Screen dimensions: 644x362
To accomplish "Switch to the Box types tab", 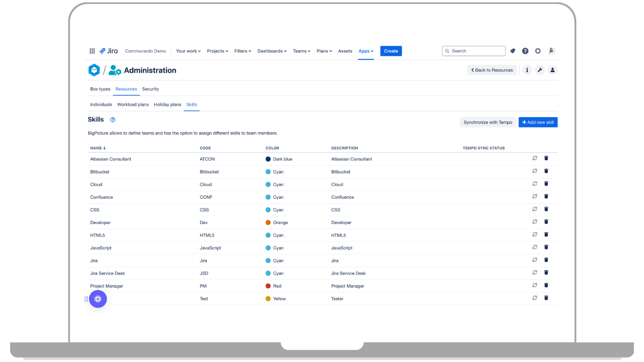I will 100,89.
